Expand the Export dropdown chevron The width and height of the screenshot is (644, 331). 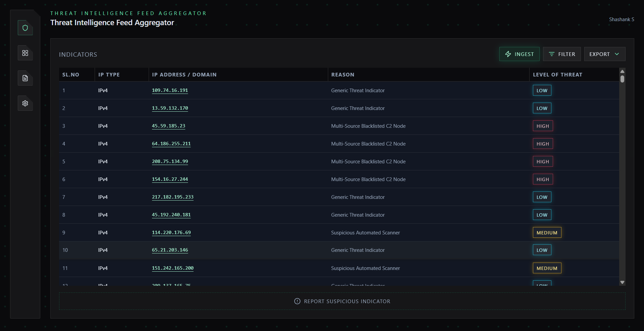617,54
